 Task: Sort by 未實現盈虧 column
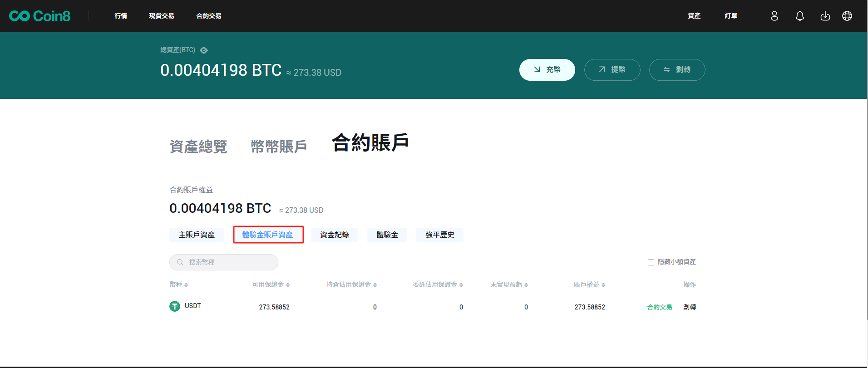coord(509,285)
